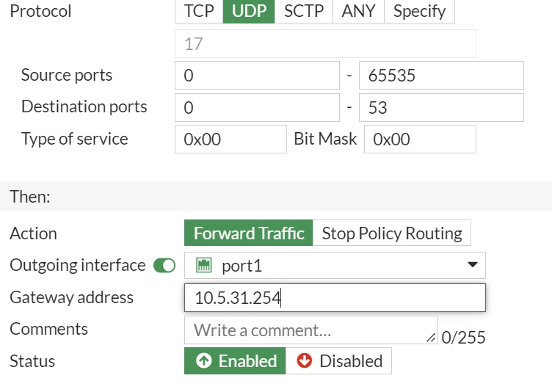Select SCTP protocol option

(304, 11)
